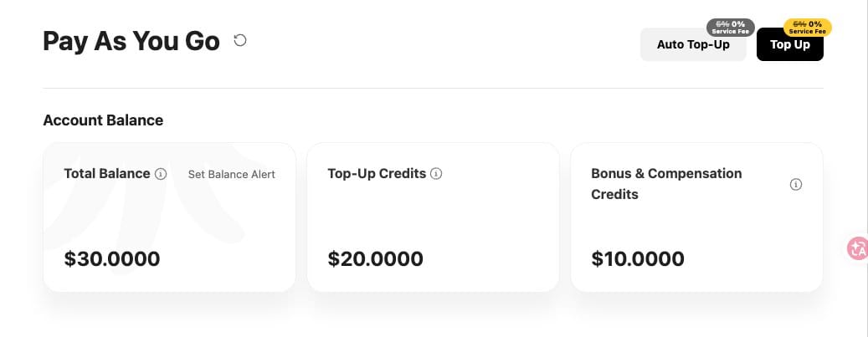Click the Total Balance label text
Viewport: 868px width, 337px height.
tap(107, 174)
